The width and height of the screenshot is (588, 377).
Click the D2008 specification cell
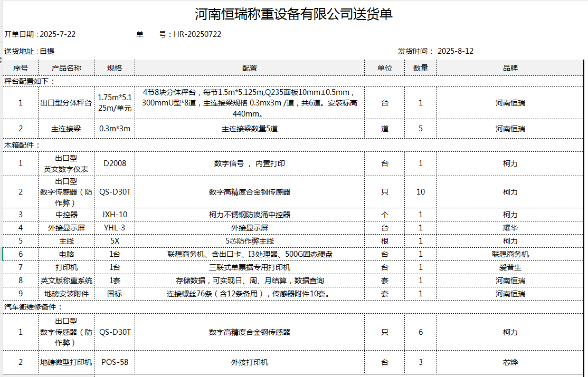point(115,163)
